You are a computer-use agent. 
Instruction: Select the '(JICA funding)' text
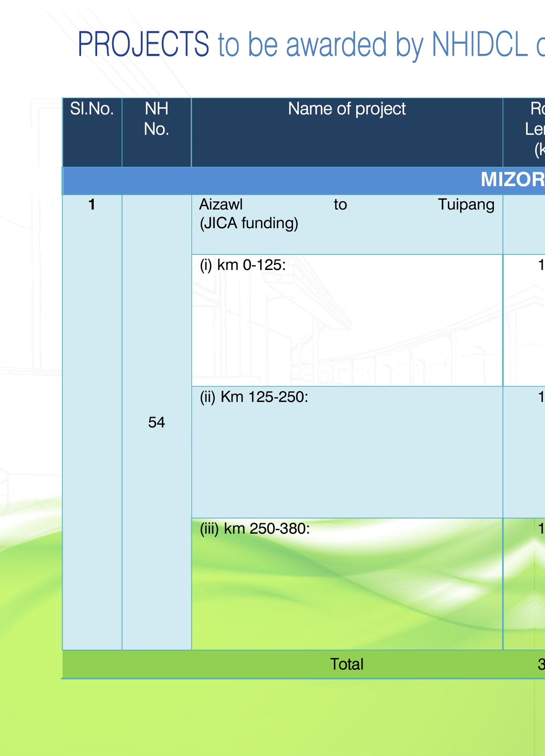click(x=249, y=223)
